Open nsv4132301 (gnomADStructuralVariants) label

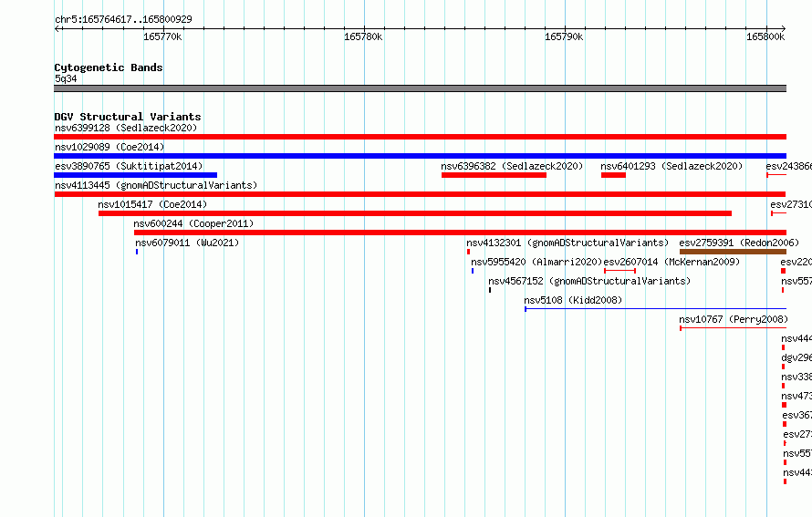point(567,243)
